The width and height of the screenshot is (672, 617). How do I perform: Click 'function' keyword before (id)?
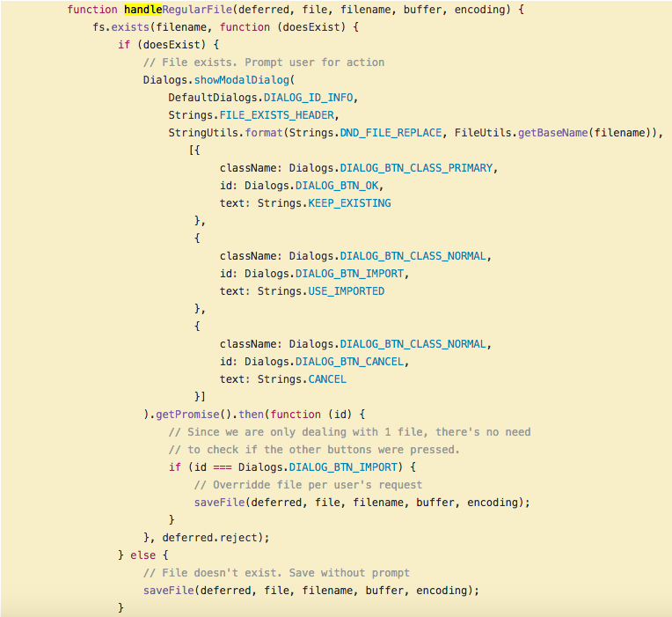click(x=296, y=415)
